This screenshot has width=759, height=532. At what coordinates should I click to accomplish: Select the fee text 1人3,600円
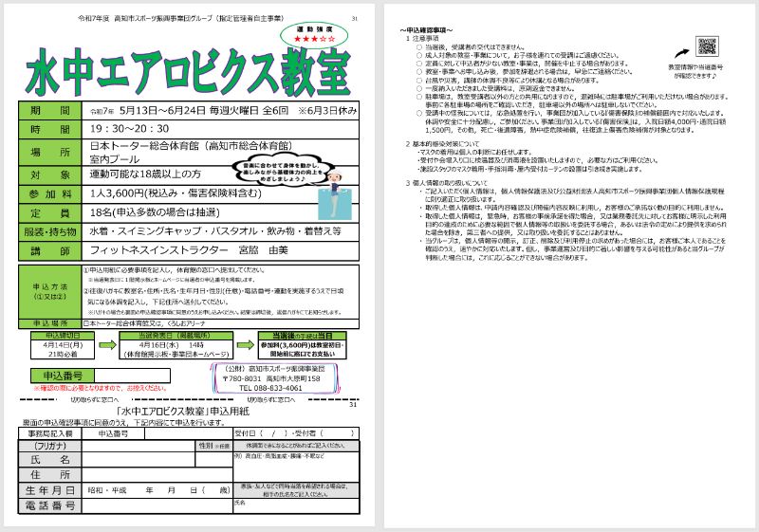(x=117, y=193)
